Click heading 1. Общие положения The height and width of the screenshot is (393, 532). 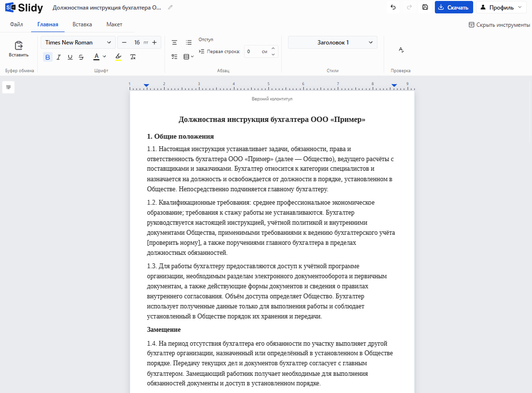[180, 136]
